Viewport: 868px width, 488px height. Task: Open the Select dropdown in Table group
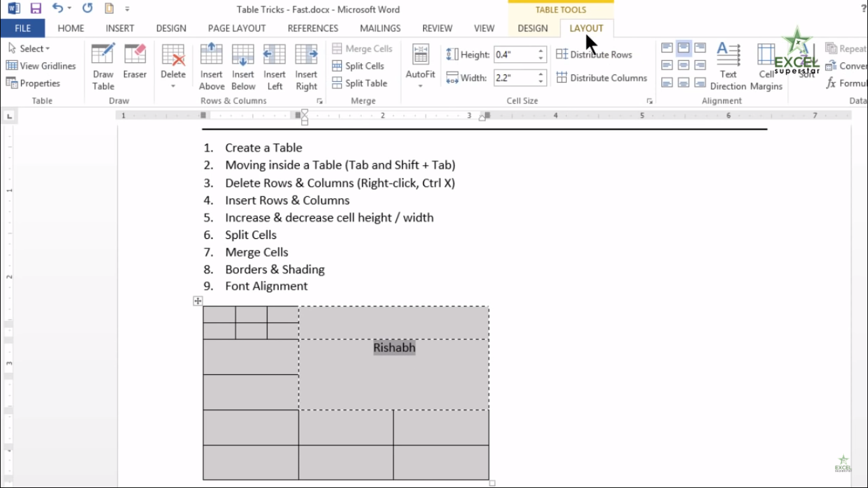pos(29,48)
